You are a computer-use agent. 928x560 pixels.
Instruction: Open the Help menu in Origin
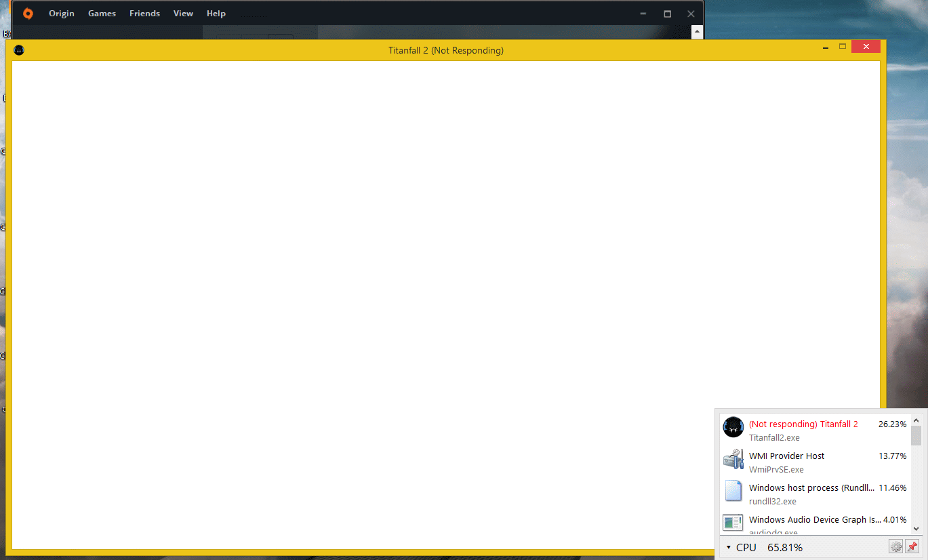point(216,14)
